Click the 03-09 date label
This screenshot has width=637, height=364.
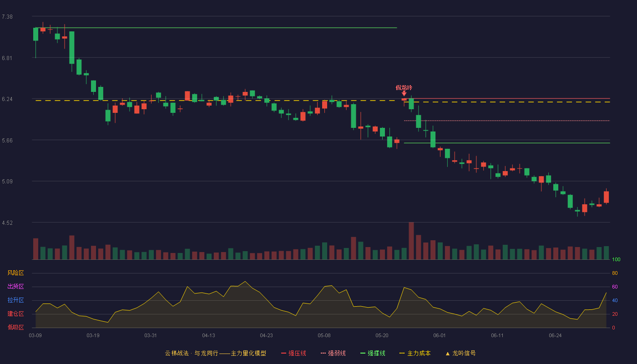click(x=35, y=335)
